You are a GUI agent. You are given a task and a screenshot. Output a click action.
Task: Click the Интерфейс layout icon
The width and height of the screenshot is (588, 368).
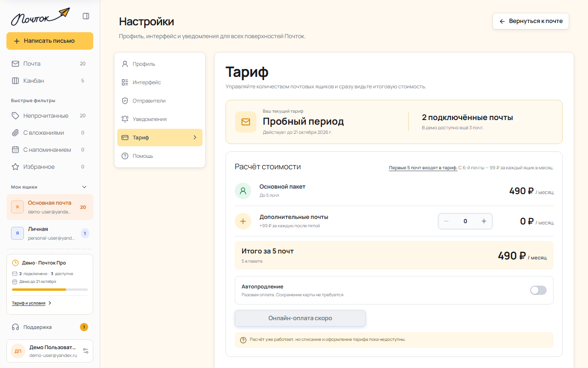125,82
